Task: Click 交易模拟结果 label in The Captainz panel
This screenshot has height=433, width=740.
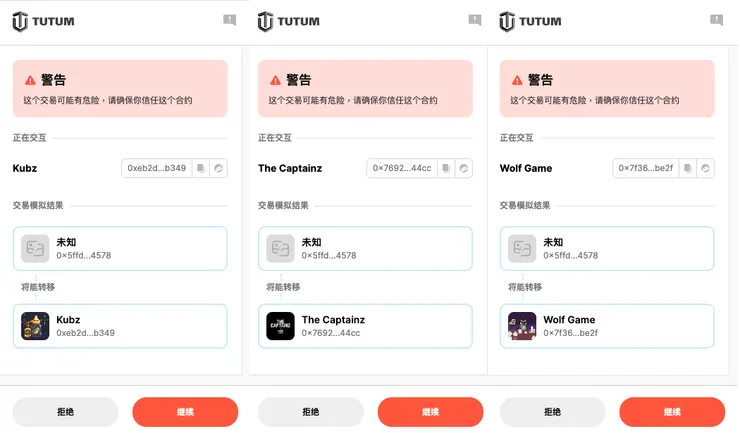Action: click(283, 205)
